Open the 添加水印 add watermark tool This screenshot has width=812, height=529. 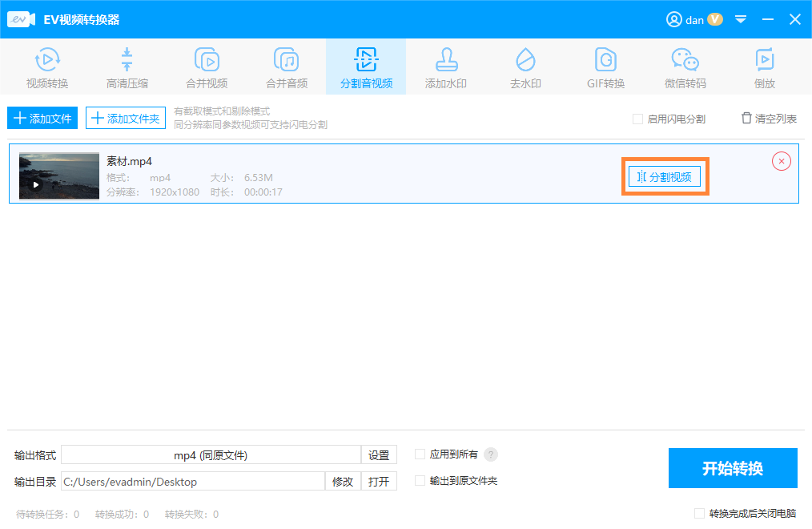pos(445,67)
